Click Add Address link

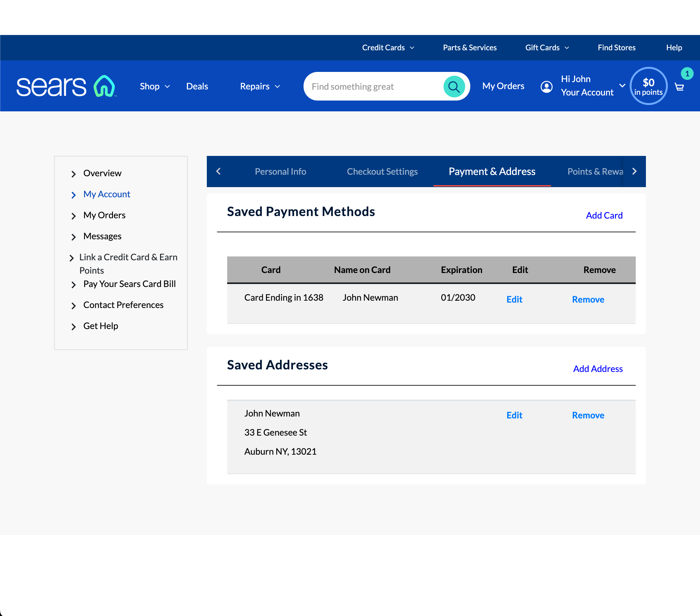[598, 369]
